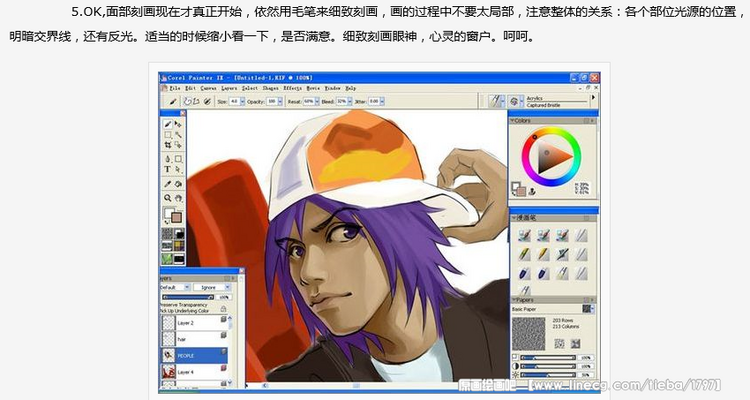Pick the Magic Wand tool

coord(178,135)
